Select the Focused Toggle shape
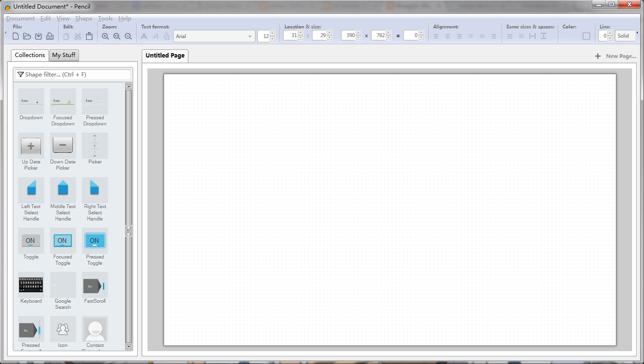 pyautogui.click(x=63, y=240)
